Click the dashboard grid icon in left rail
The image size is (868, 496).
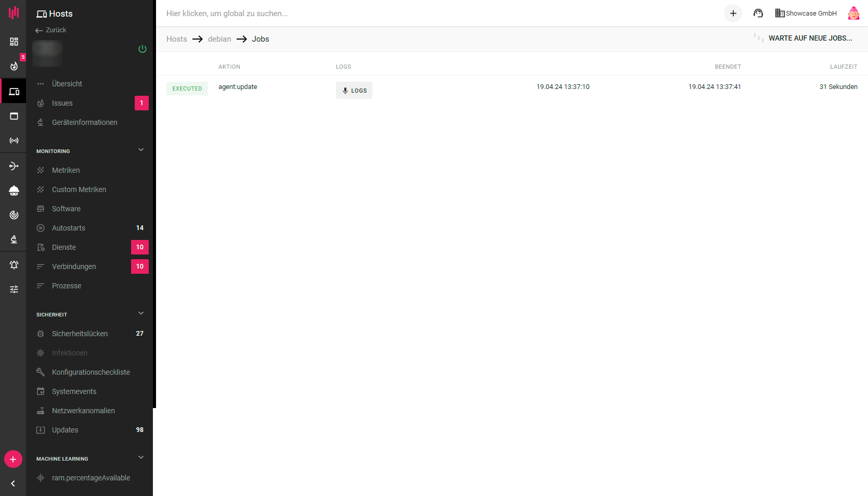pyautogui.click(x=14, y=42)
